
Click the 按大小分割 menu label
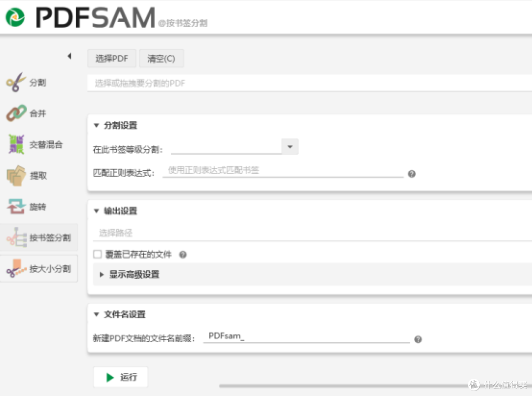point(50,269)
